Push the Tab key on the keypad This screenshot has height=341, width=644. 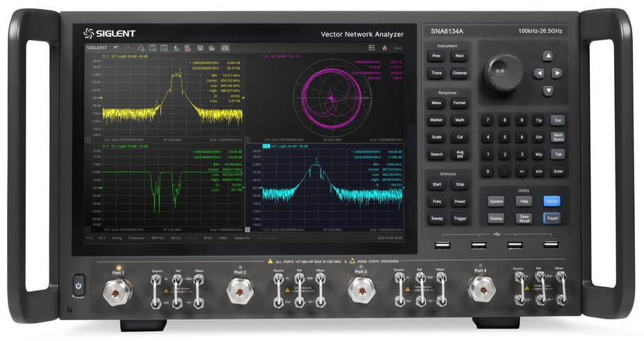[x=558, y=155]
